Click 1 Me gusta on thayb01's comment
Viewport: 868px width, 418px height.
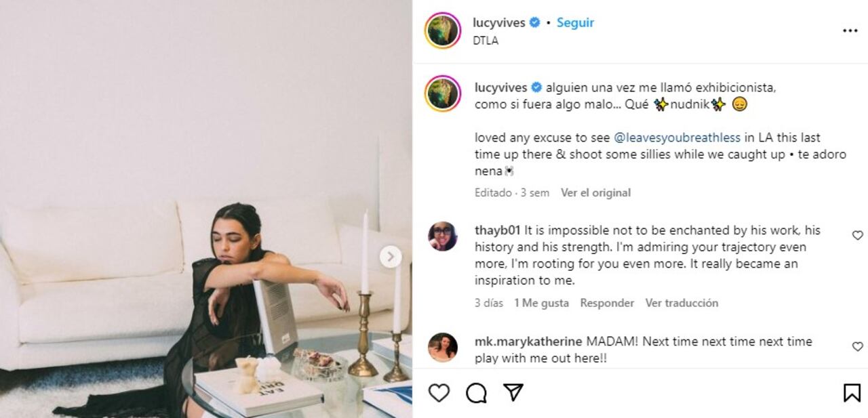coord(540,303)
